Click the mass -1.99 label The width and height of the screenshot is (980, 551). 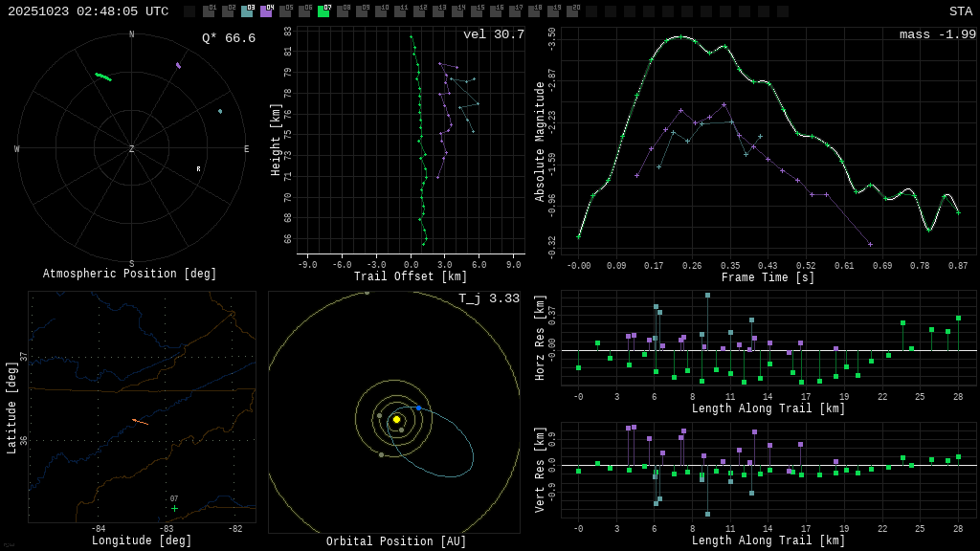937,34
